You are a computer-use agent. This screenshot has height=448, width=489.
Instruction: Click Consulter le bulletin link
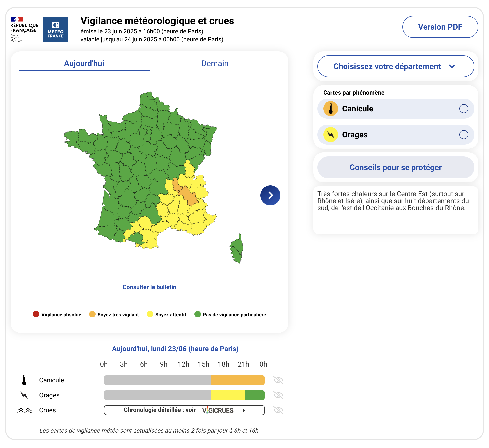tap(149, 287)
